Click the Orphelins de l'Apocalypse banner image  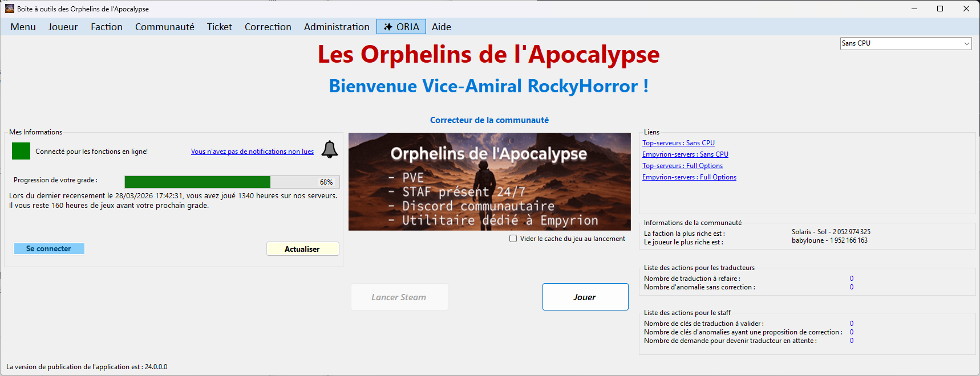(x=489, y=182)
